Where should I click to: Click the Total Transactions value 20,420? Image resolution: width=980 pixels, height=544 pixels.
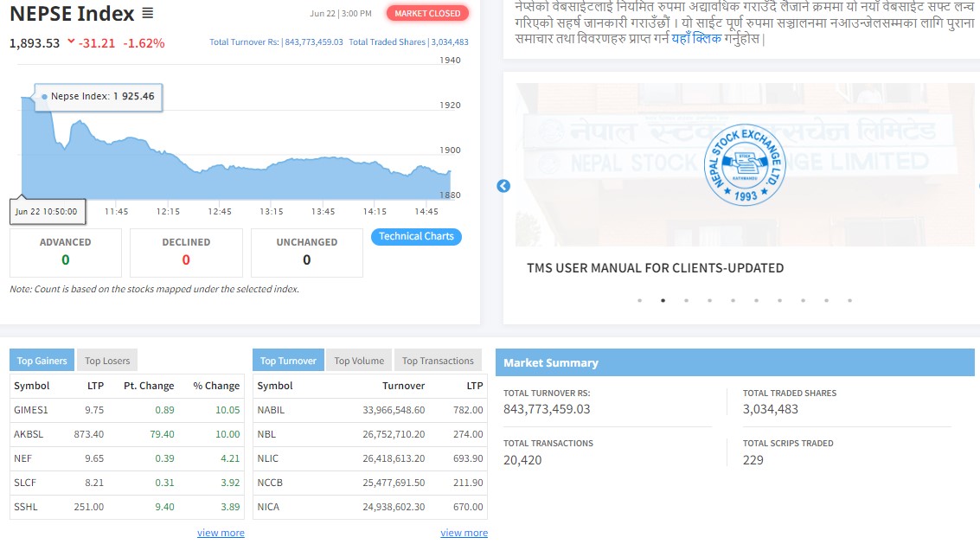click(x=522, y=460)
